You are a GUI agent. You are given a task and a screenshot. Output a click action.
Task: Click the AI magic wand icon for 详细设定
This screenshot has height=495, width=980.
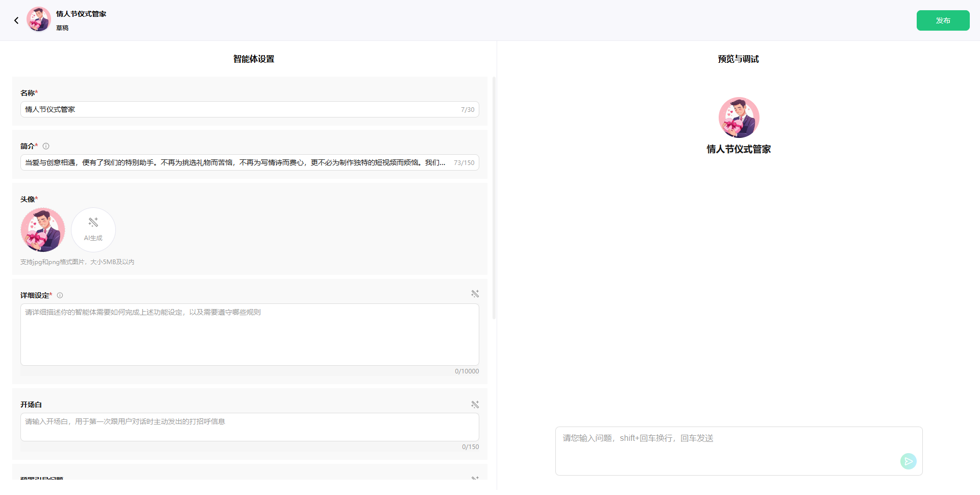pyautogui.click(x=475, y=294)
